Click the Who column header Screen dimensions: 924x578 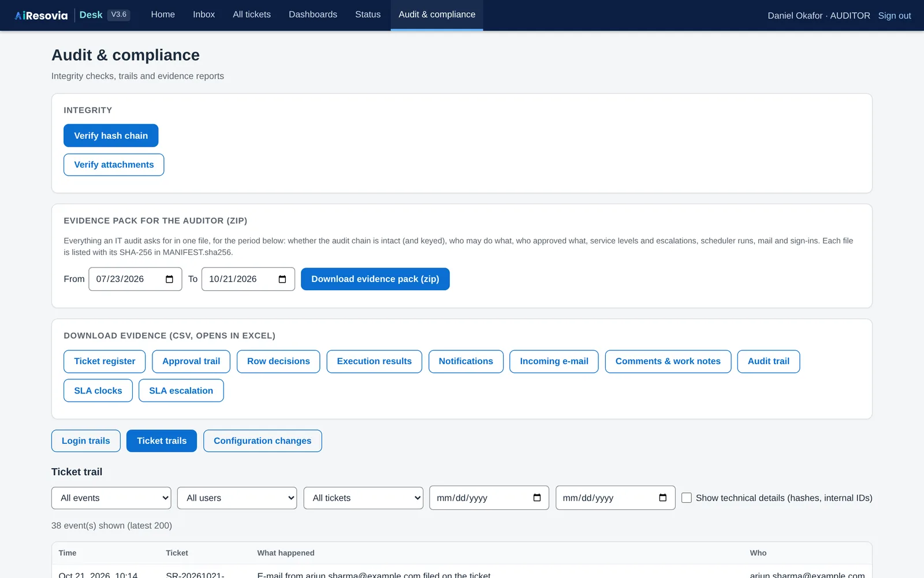coord(758,553)
